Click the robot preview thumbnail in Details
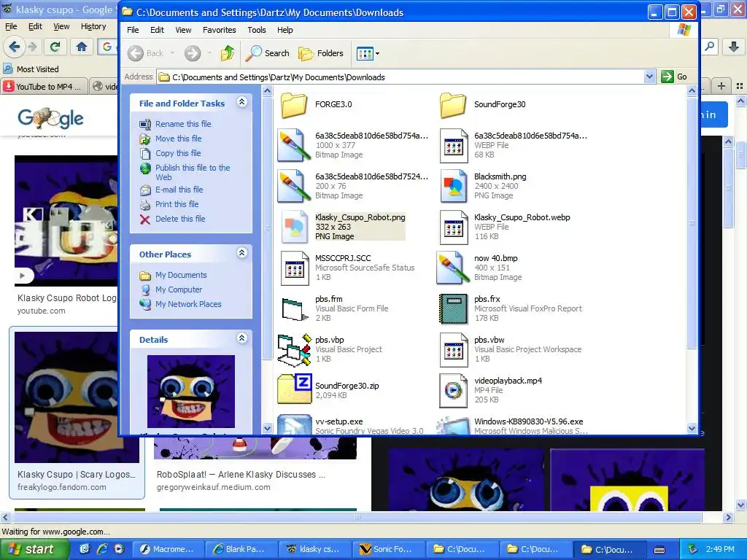The height and width of the screenshot is (560, 747). pyautogui.click(x=191, y=392)
